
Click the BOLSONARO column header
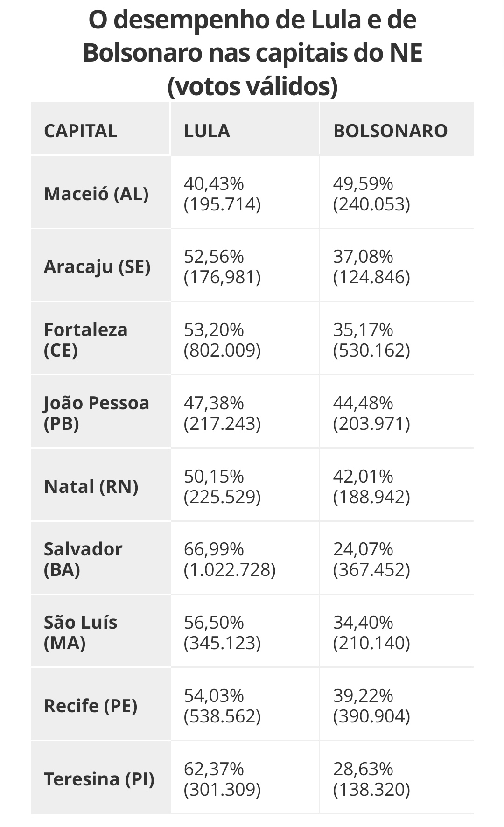(390, 131)
